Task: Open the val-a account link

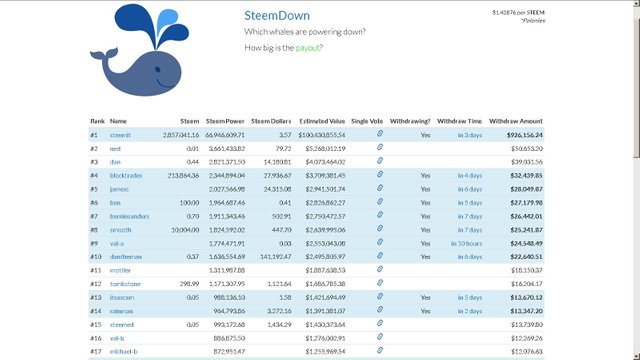Action: coord(117,243)
